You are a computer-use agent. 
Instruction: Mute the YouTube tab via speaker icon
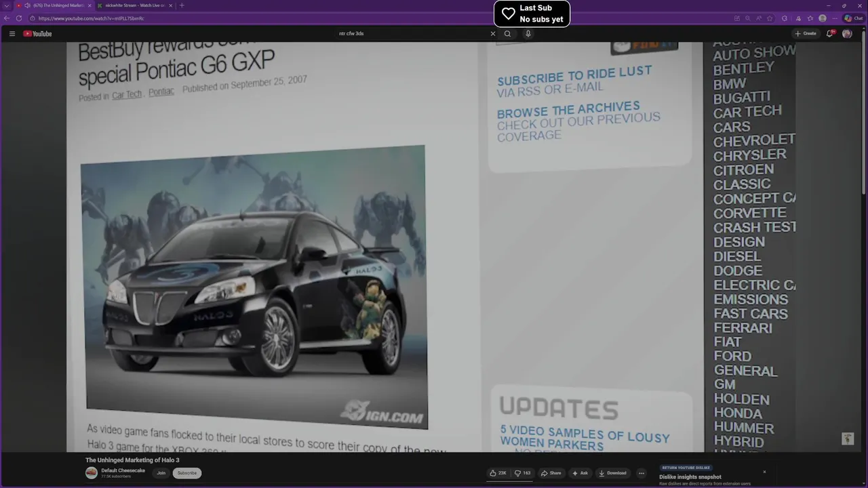28,5
